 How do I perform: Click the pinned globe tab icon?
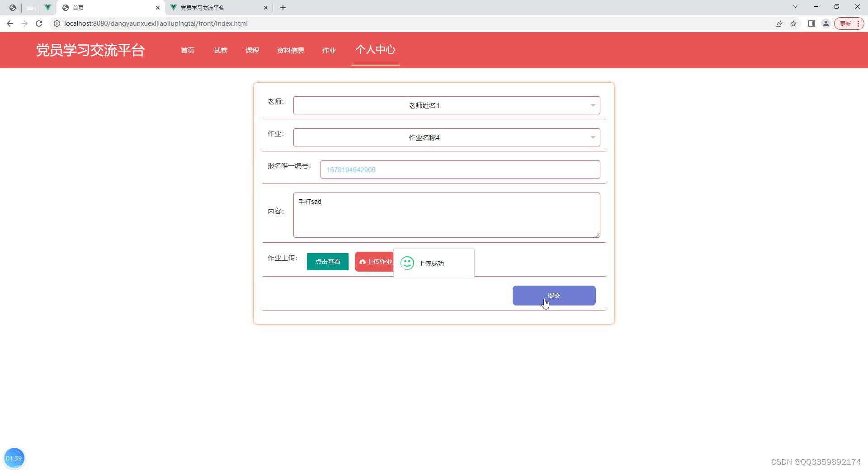click(x=13, y=8)
